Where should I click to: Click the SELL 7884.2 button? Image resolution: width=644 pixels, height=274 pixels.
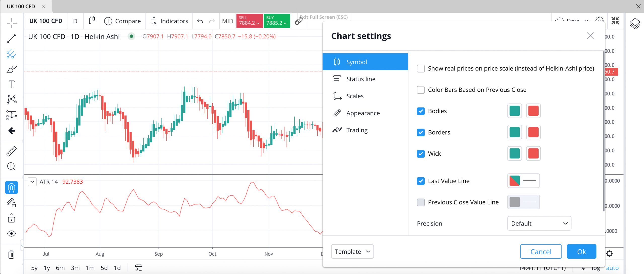(x=249, y=21)
